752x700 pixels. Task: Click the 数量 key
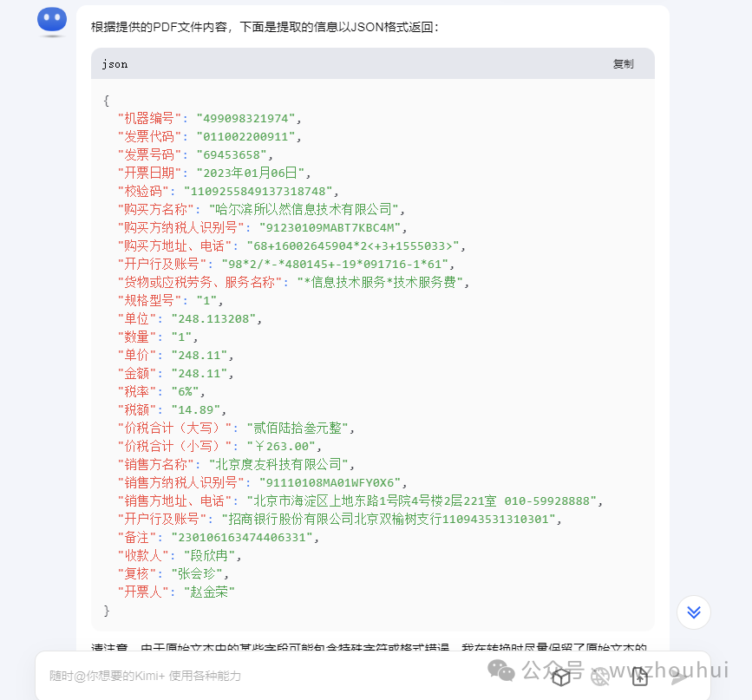[x=137, y=337]
